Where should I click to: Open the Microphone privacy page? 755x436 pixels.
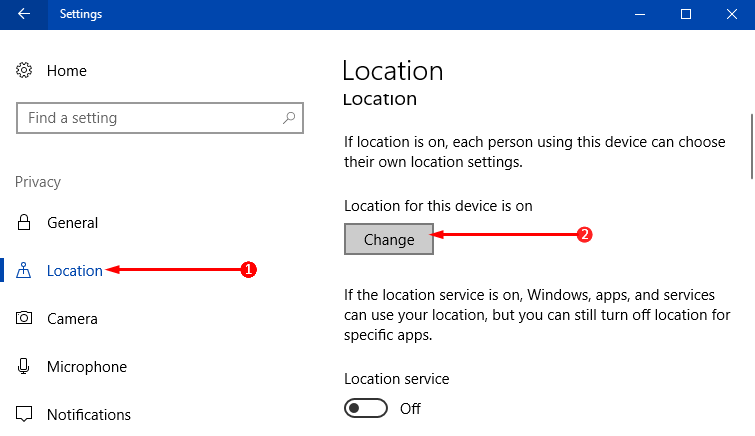pos(87,367)
